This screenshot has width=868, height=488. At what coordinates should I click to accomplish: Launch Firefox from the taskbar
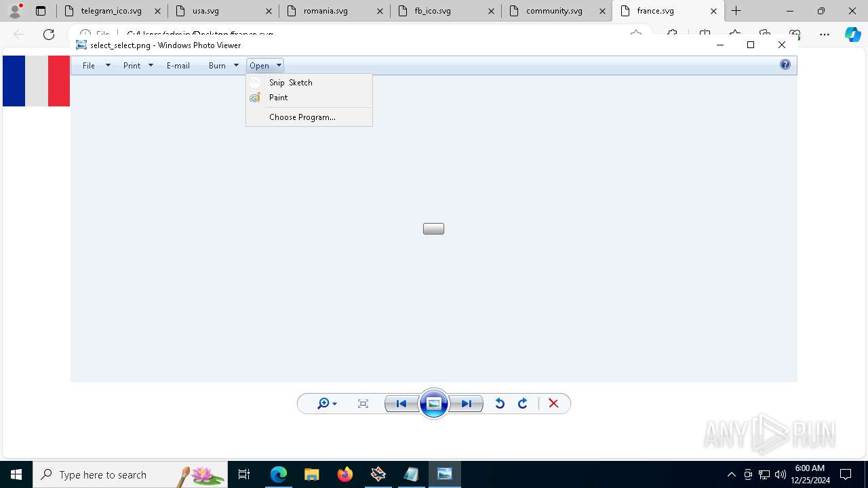point(345,474)
